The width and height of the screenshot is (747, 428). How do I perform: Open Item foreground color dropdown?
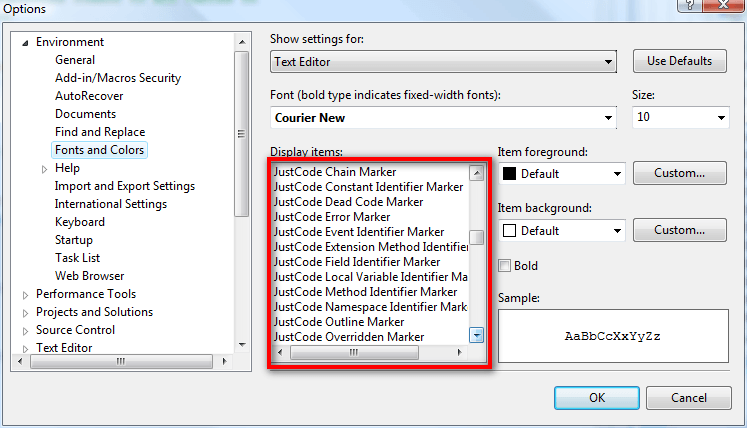(x=562, y=173)
